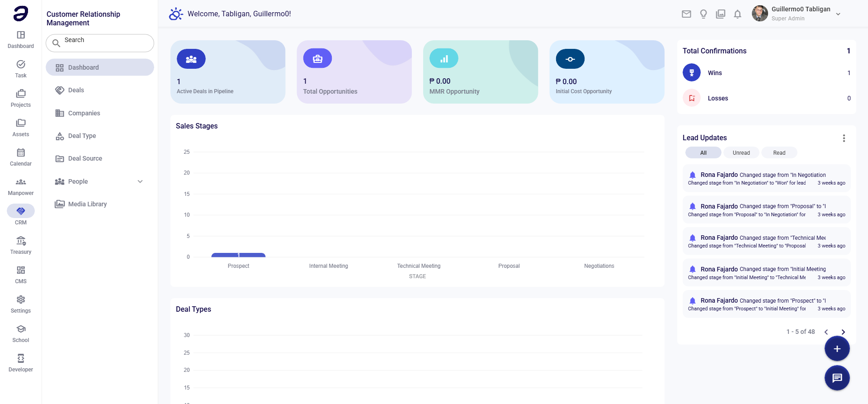Click the company logo at top left
The image size is (868, 404).
pyautogui.click(x=21, y=14)
